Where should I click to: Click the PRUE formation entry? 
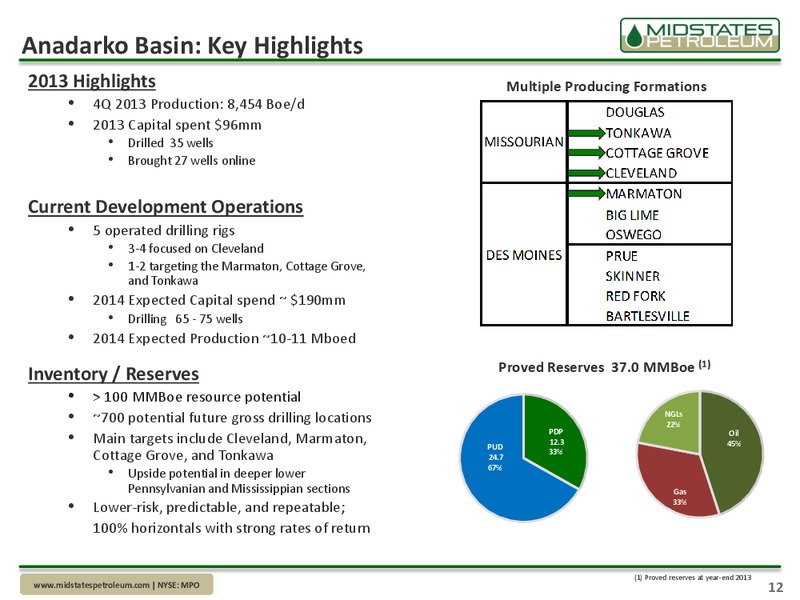pos(621,256)
